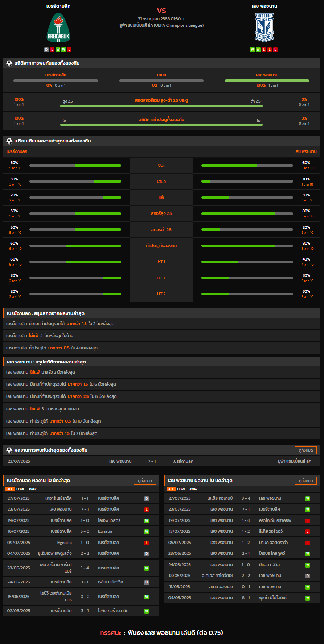Click the 'HT 2' comparison row label

[x=161, y=294]
